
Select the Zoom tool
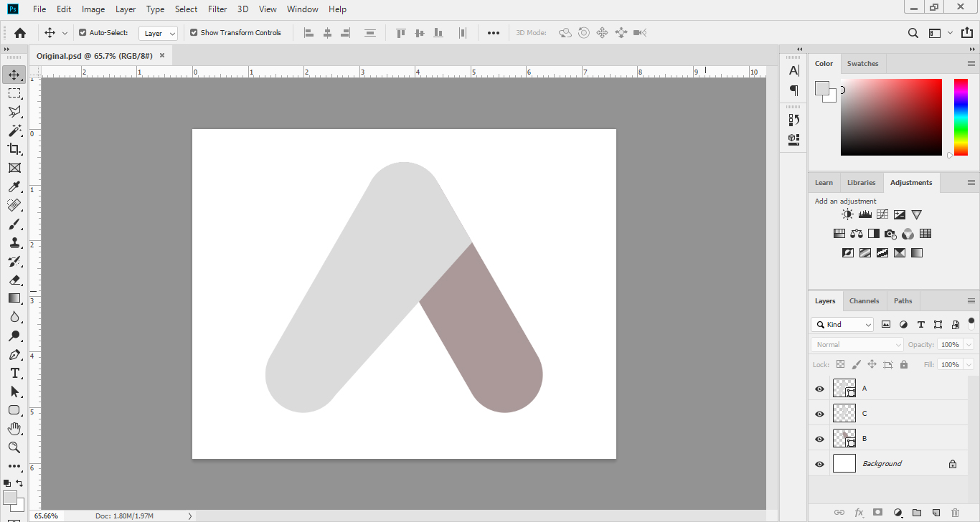point(14,447)
